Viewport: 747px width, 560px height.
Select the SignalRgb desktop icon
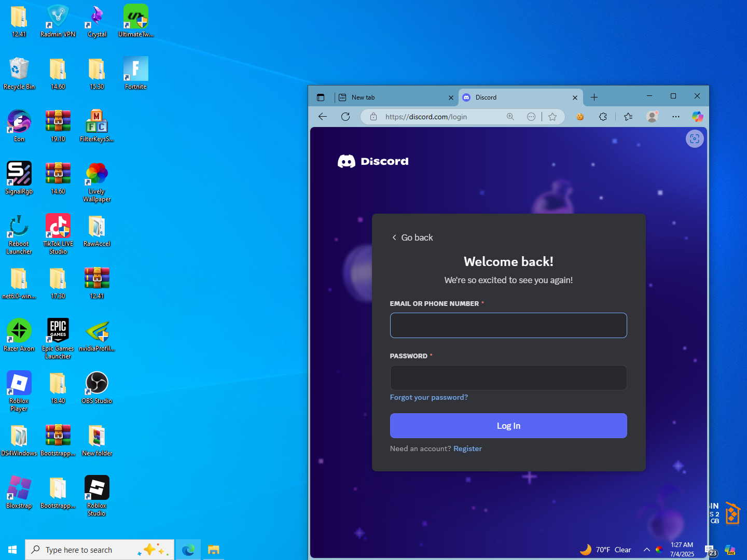[x=19, y=178]
